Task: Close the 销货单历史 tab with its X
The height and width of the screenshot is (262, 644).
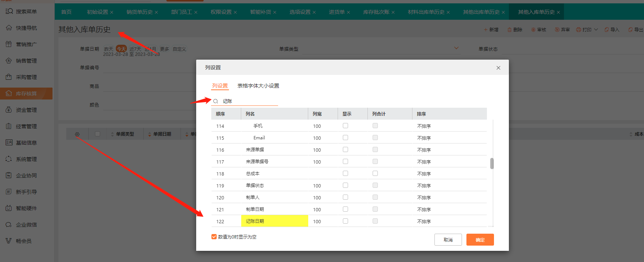Action: coord(156,12)
